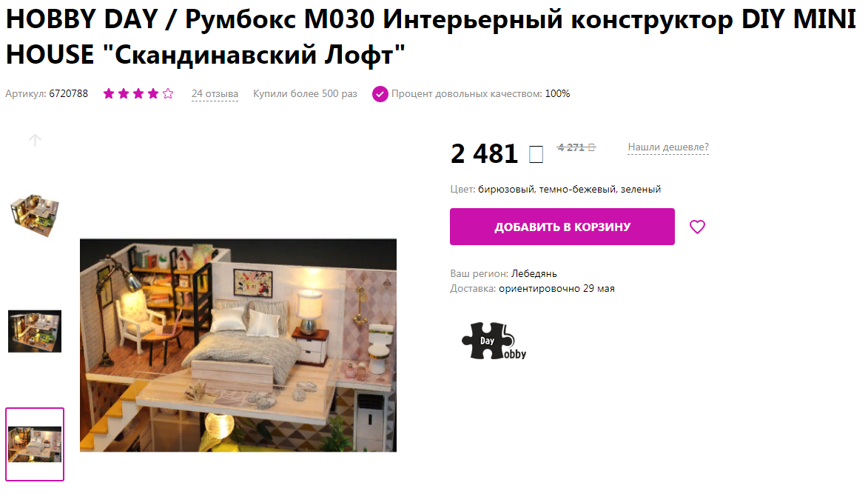Add item to cart with Добавить в корзину
This screenshot has width=868, height=494.
click(562, 227)
